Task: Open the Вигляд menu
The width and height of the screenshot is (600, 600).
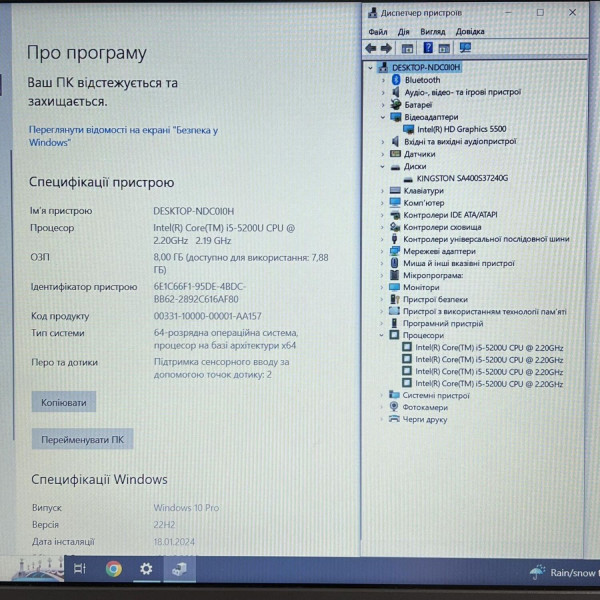Action: point(432,32)
